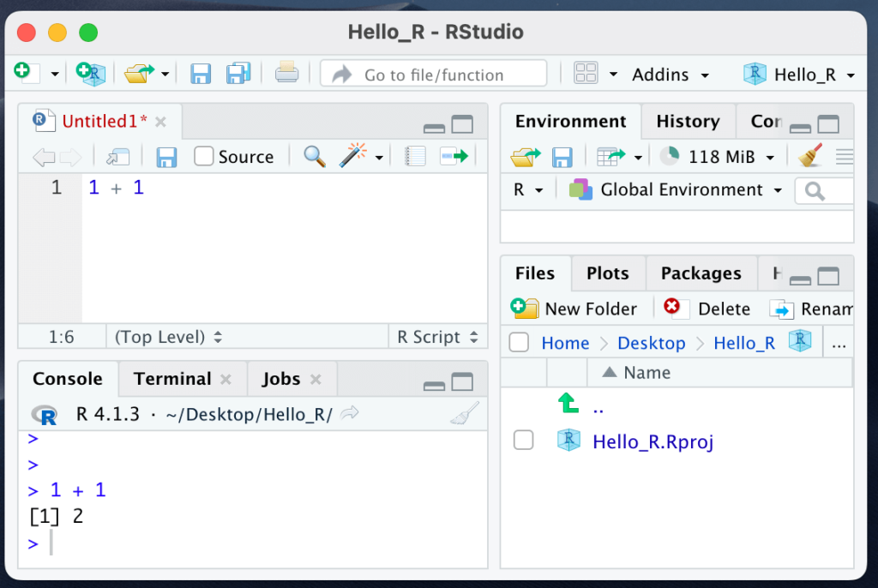878x588 pixels.
Task: Save Untitled1 from the editor toolbar
Action: pyautogui.click(x=166, y=158)
